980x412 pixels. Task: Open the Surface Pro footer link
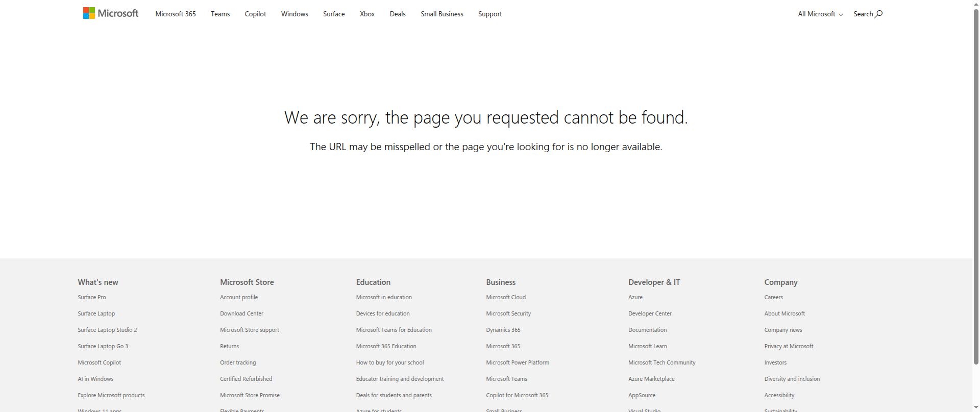92,297
